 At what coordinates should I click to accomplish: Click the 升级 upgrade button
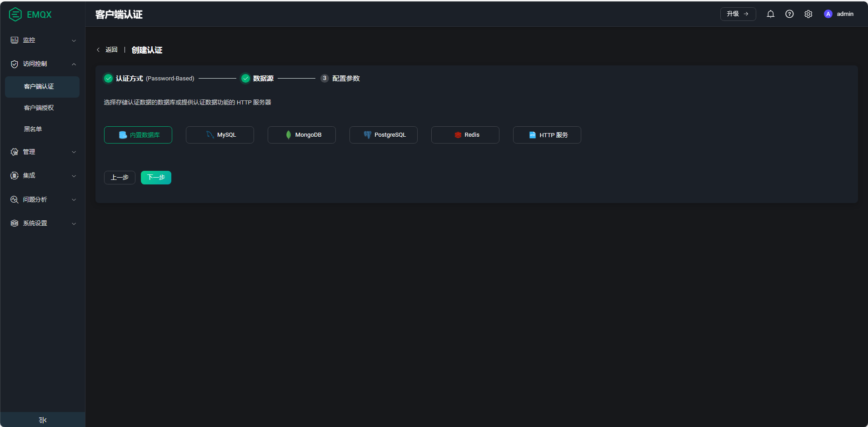738,14
